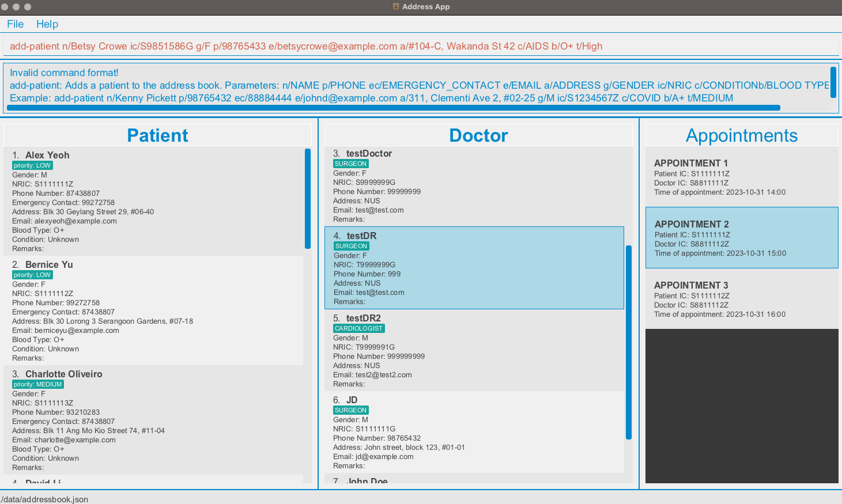Image resolution: width=842 pixels, height=504 pixels.
Task: Select the Bernice Yu patient card
Action: pos(153,310)
